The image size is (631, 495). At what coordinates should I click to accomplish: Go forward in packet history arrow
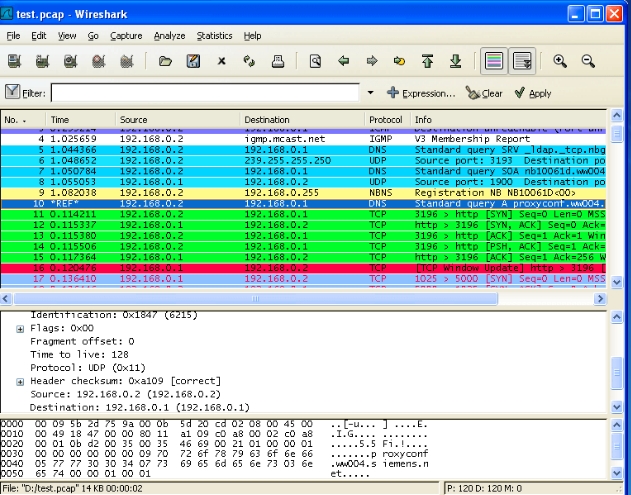(x=372, y=61)
